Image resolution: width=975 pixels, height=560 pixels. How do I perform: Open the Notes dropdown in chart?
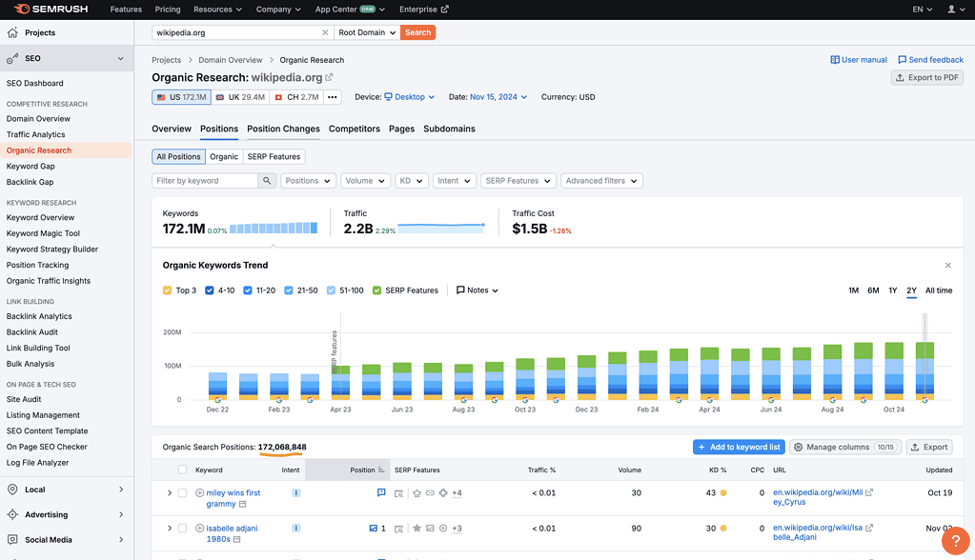[477, 290]
